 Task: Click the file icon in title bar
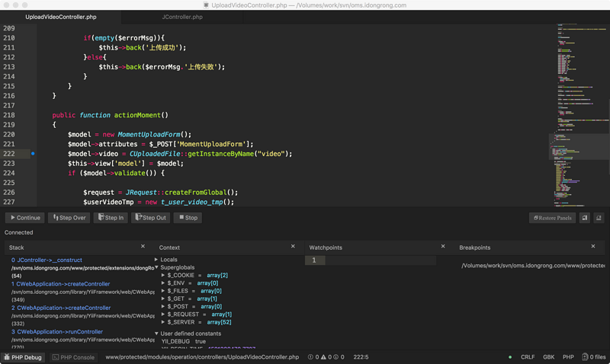(206, 5)
